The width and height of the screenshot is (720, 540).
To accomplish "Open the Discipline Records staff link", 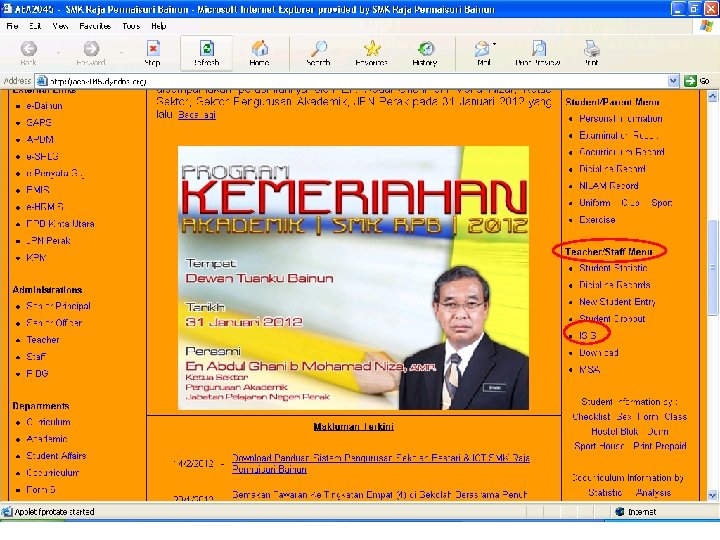I will [614, 285].
